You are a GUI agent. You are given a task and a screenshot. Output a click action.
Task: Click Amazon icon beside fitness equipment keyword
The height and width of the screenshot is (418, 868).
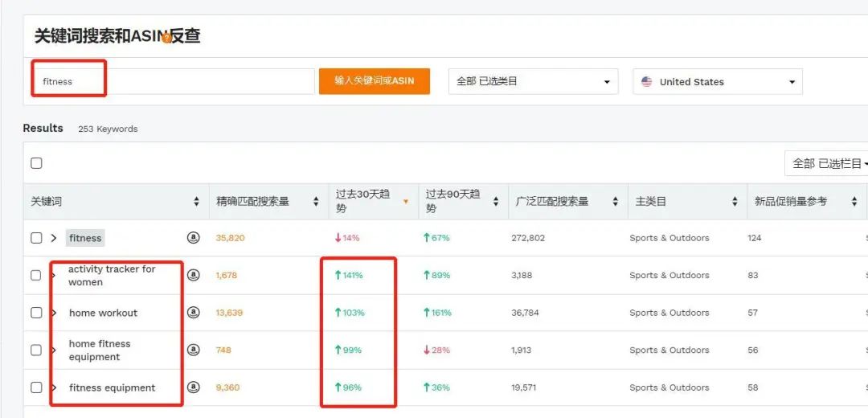193,387
